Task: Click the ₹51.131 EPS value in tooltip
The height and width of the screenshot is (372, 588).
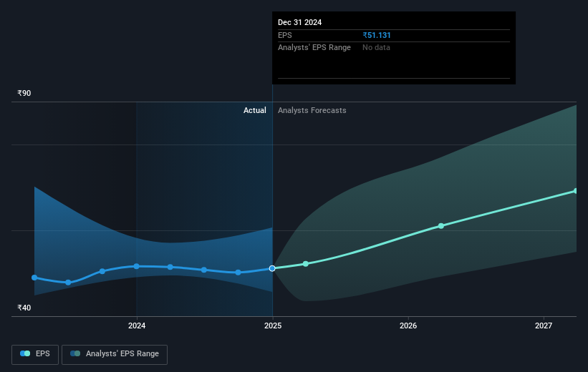Action: [377, 35]
